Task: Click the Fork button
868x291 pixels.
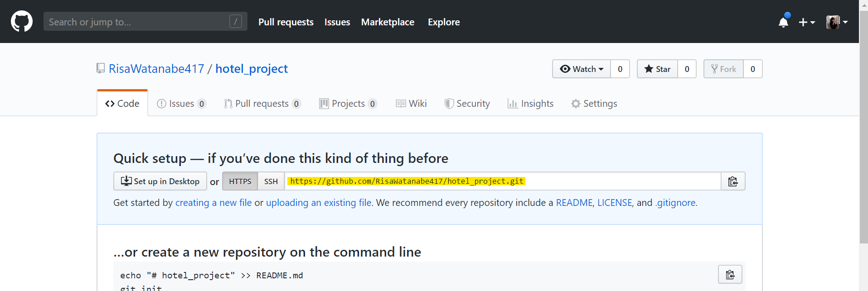Action: pyautogui.click(x=723, y=69)
